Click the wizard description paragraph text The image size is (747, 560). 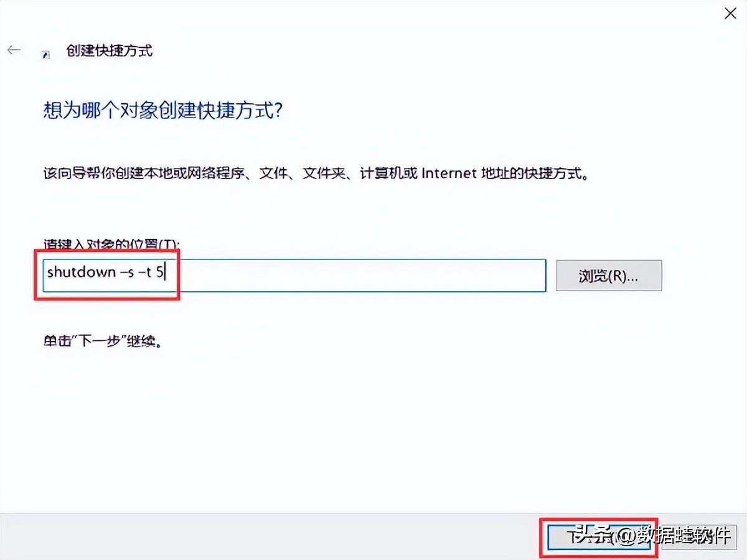(316, 173)
